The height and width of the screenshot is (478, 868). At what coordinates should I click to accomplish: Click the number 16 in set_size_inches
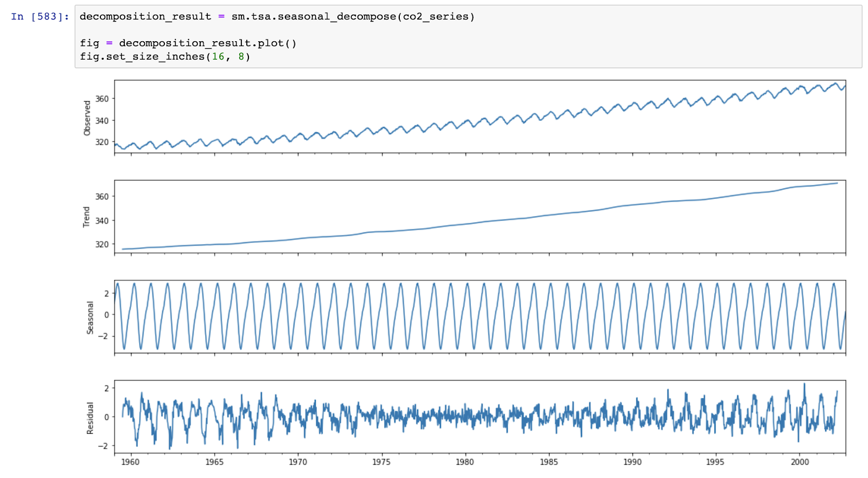[x=218, y=57]
